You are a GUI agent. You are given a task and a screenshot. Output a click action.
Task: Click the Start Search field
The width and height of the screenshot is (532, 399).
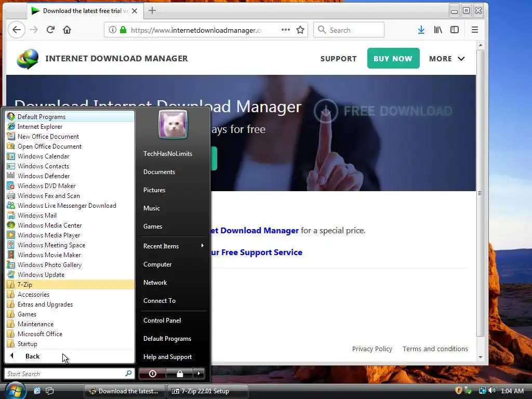[x=69, y=374]
